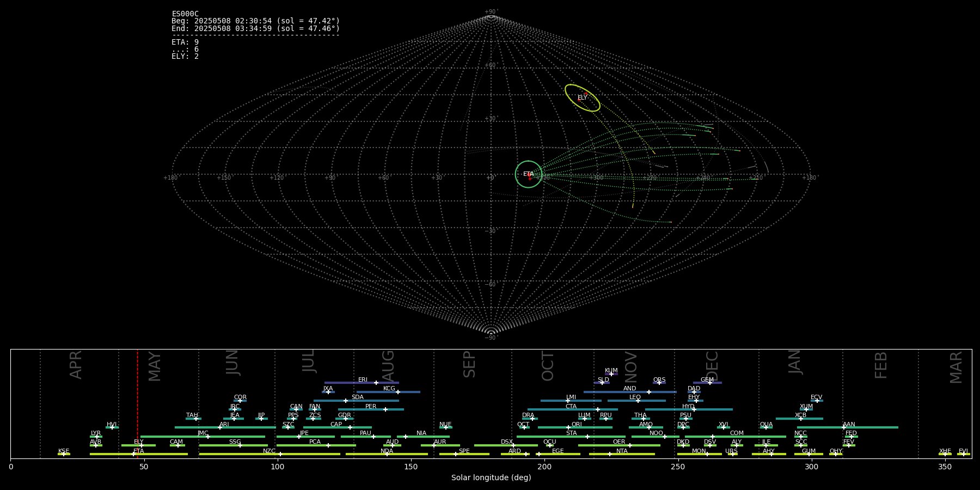Viewport: 980px width, 490px height.
Task: Click the 'ELY: 2' meteor count line
Action: [x=185, y=57]
